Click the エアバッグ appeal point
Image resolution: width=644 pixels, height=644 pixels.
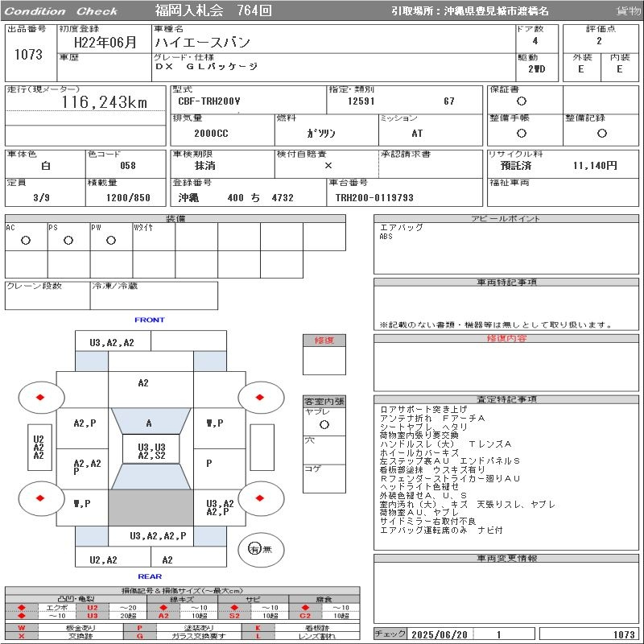click(x=401, y=227)
